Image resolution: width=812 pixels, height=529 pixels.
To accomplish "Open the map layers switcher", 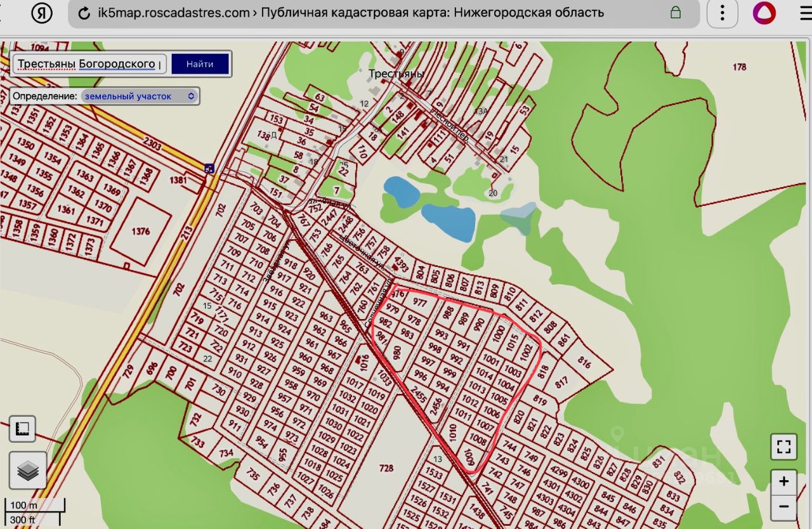I will (x=27, y=470).
